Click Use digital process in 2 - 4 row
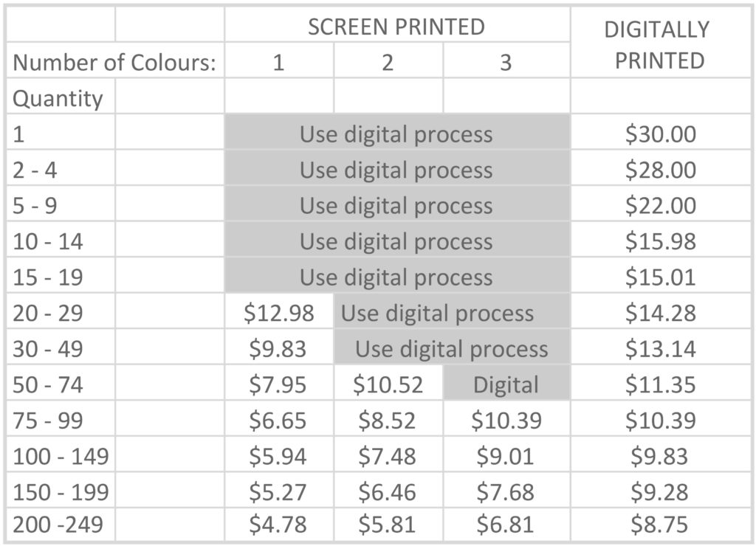This screenshot has width=756, height=546. click(x=396, y=169)
